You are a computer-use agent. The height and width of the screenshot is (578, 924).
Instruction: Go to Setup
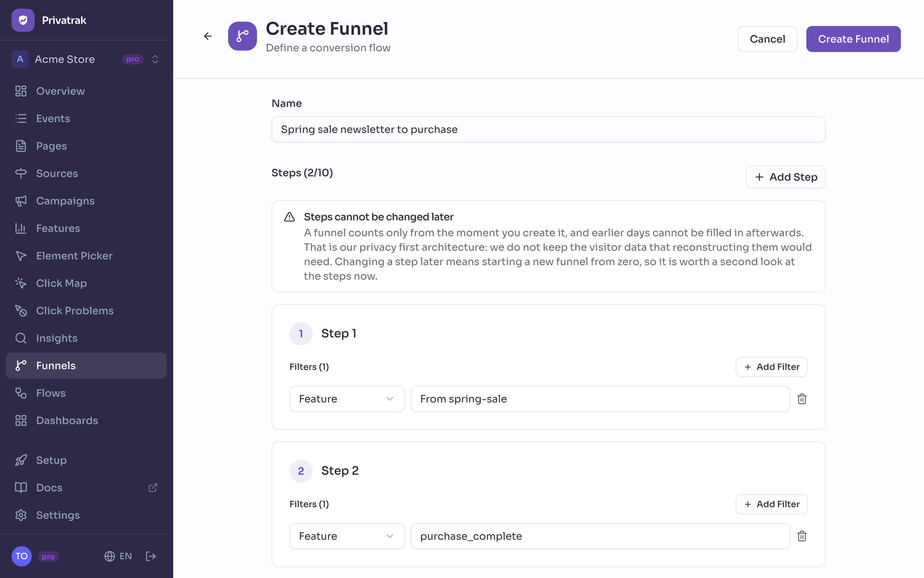pos(86,460)
